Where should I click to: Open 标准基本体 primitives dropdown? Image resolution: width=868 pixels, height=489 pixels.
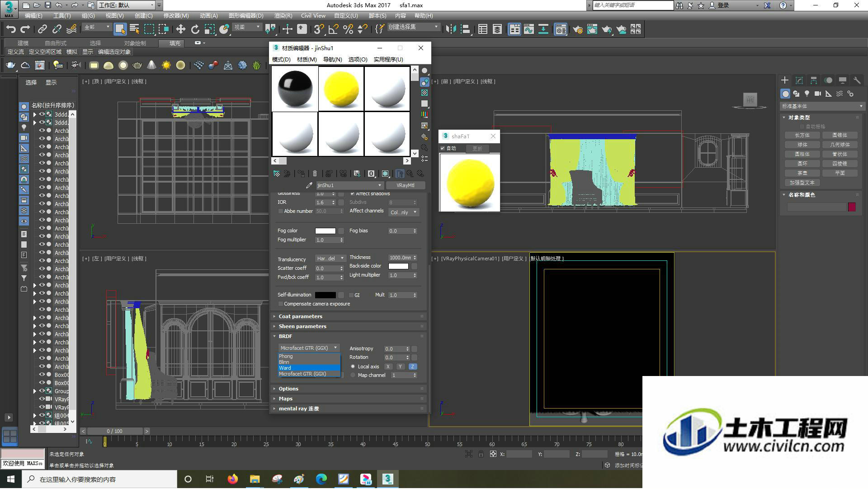[822, 106]
